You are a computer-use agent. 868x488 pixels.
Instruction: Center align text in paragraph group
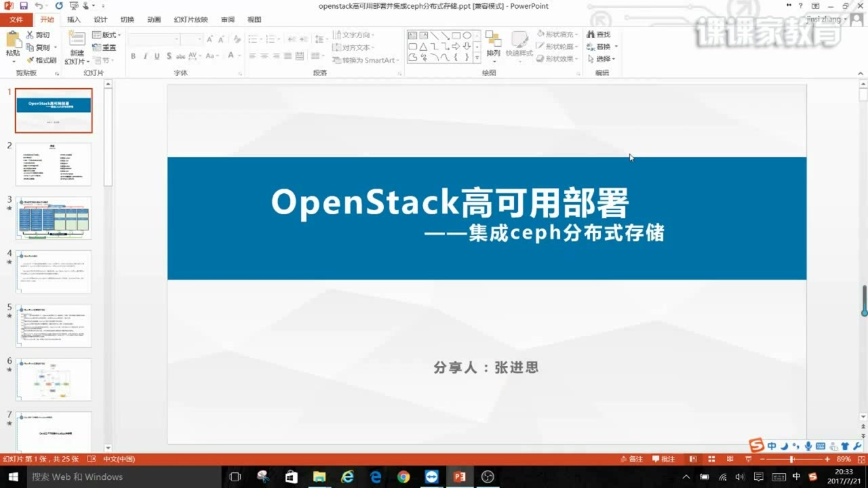[264, 56]
